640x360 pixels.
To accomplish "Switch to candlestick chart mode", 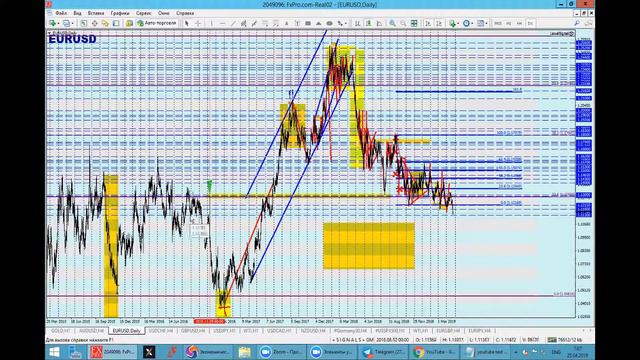I will point(368,23).
